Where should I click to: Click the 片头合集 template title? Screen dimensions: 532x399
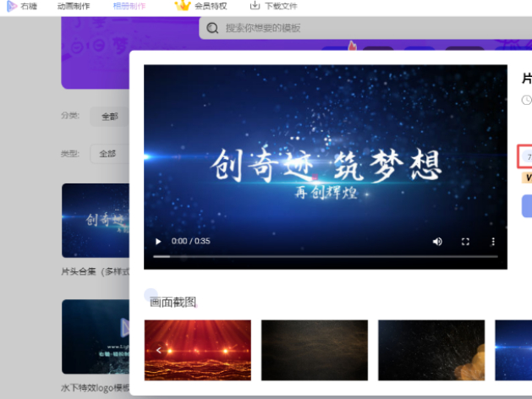[x=96, y=271]
